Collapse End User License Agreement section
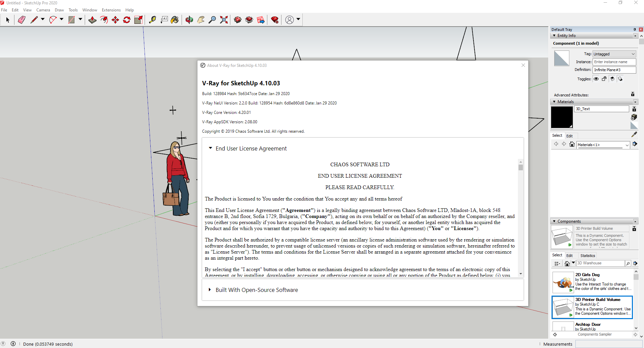The height and width of the screenshot is (348, 644). click(211, 148)
